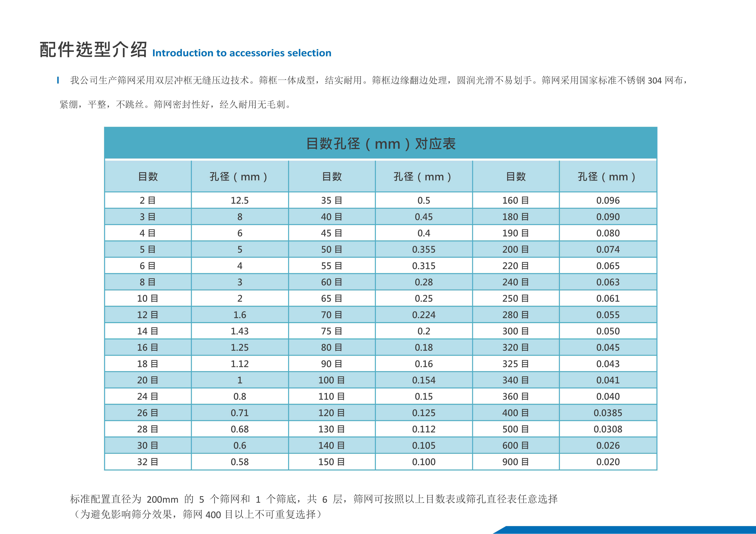
Task: Click the first 目数 column header
Action: 148,177
